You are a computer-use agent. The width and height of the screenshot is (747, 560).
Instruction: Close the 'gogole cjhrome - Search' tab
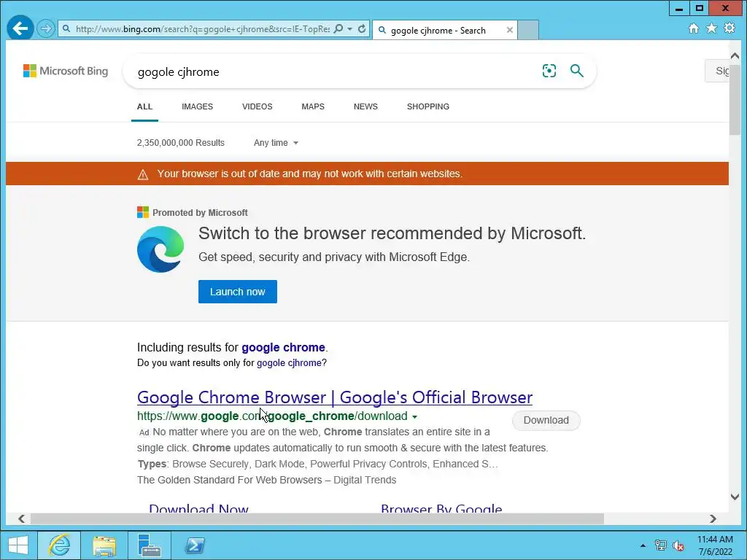click(x=510, y=30)
